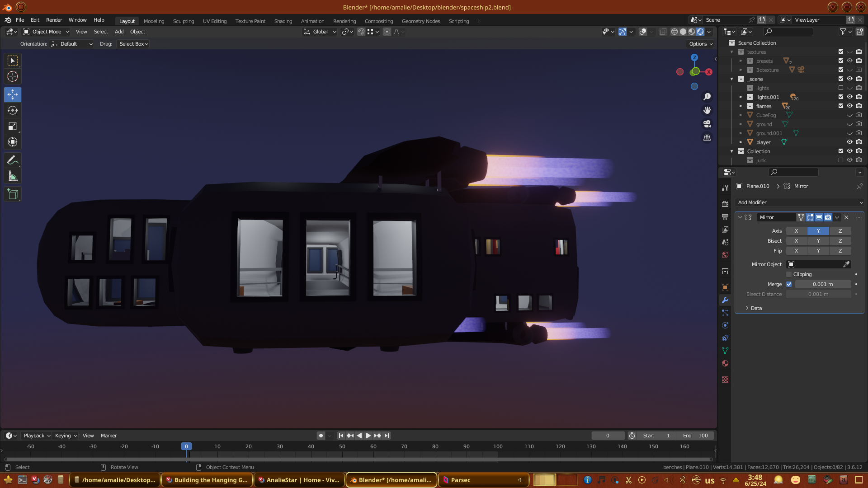Activate the Annotate pencil tool
The height and width of the screenshot is (488, 868).
click(13, 160)
